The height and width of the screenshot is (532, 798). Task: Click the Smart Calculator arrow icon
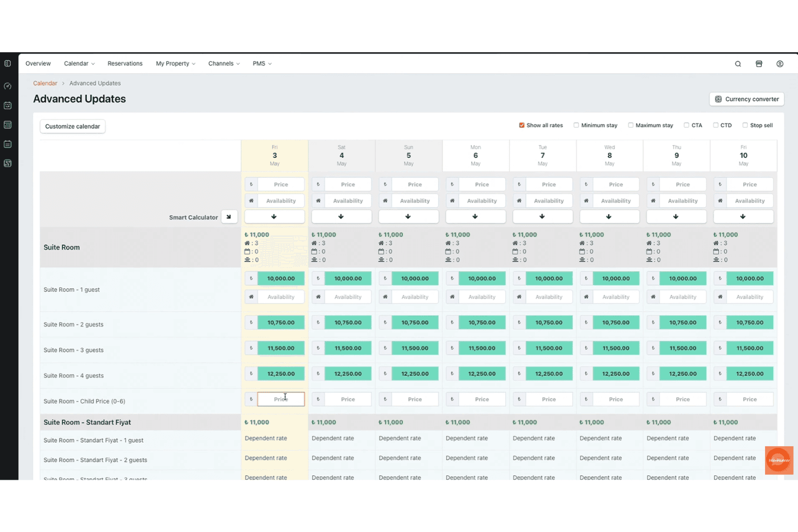[x=229, y=217]
